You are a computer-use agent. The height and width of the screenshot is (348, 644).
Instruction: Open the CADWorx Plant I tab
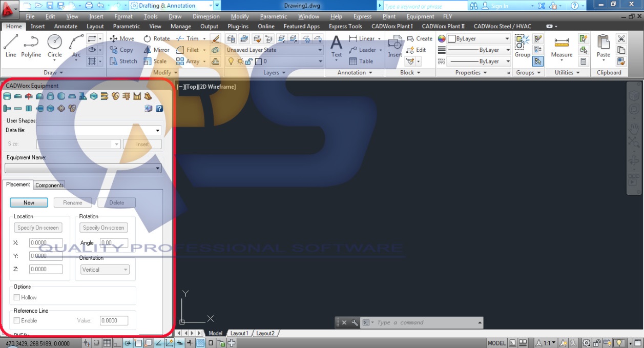[x=392, y=26]
